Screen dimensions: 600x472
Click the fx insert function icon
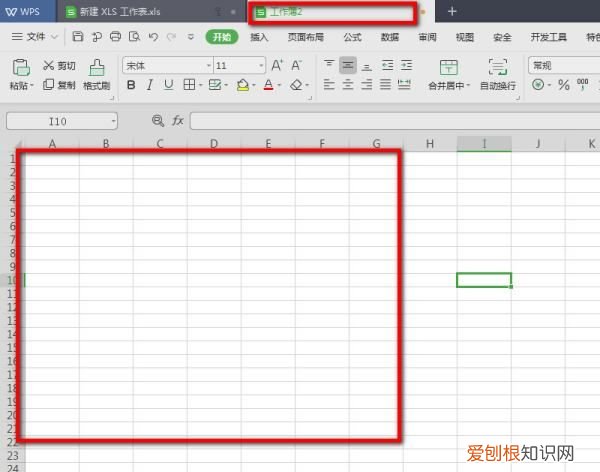click(178, 121)
